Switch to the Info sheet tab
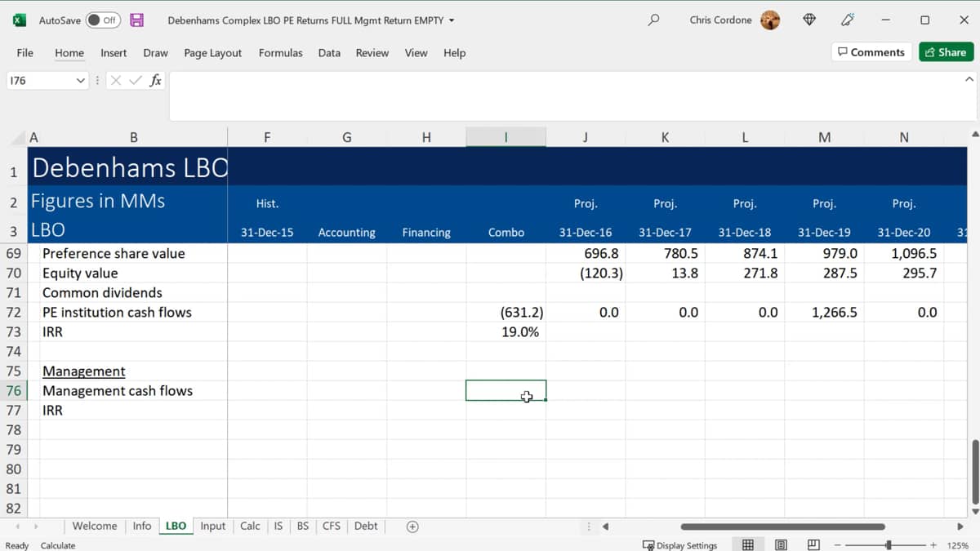The height and width of the screenshot is (551, 980). click(142, 526)
